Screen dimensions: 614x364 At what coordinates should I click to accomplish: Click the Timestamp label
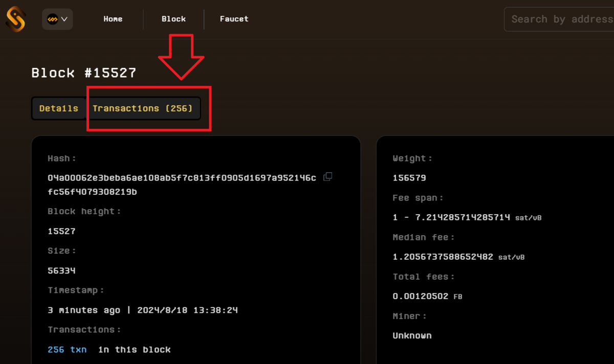coord(76,290)
